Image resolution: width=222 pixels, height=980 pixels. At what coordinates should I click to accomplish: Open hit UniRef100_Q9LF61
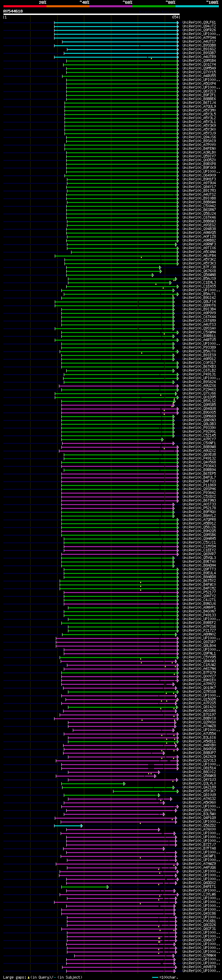(x=199, y=23)
